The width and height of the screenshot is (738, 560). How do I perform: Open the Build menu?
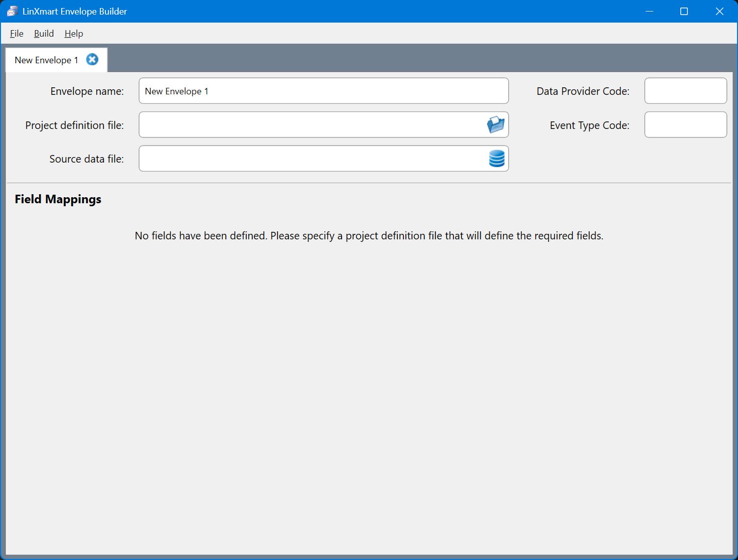[44, 34]
